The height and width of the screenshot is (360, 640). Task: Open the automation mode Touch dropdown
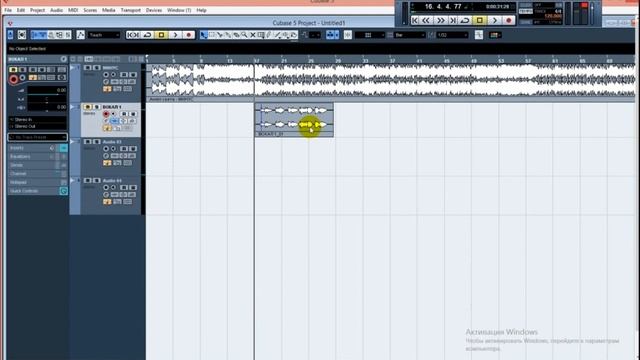[x=104, y=35]
